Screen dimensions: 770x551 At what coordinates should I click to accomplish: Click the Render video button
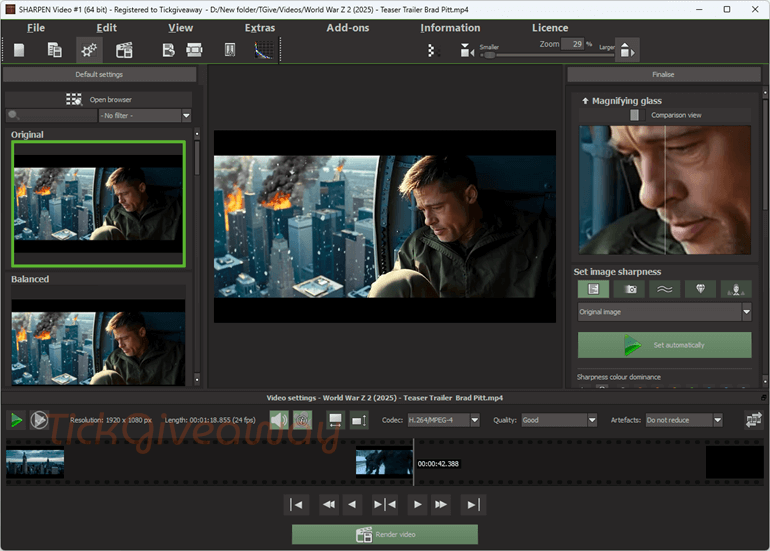coord(385,534)
